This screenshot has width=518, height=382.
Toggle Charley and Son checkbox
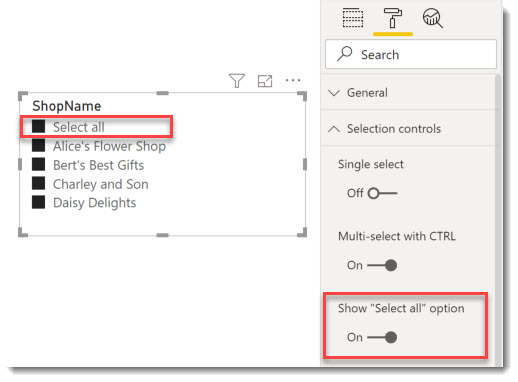coord(38,183)
